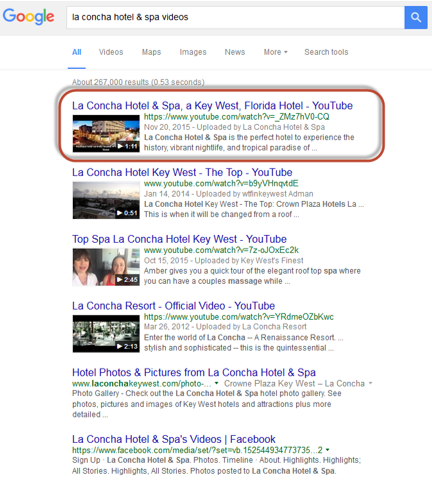Expand arrow beside laconchakeywest.com URL

[x=217, y=383]
